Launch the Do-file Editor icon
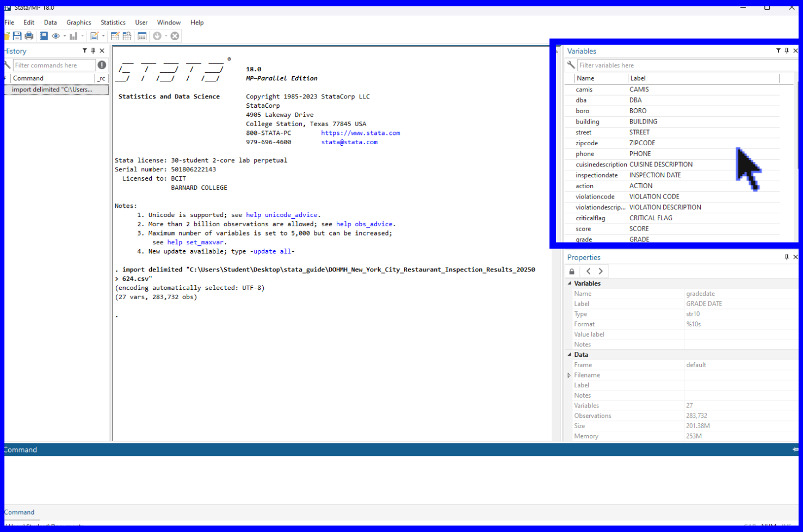Viewport: 803px width, 532px height. (95, 36)
